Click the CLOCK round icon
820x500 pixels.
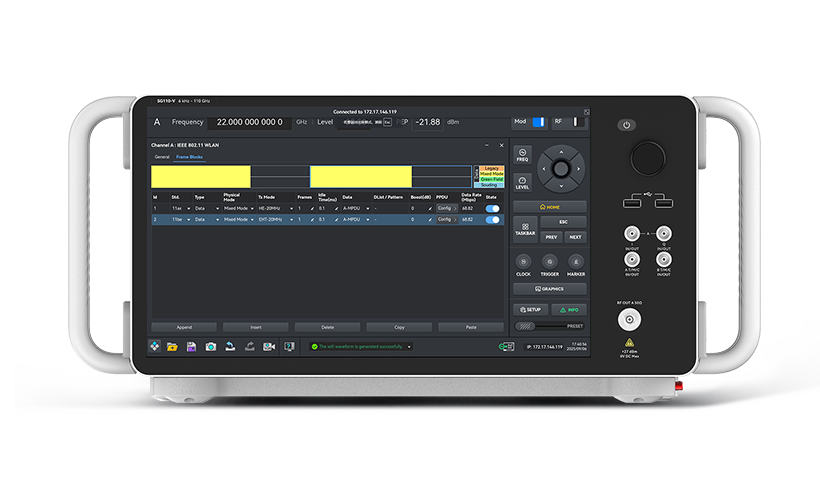[523, 260]
